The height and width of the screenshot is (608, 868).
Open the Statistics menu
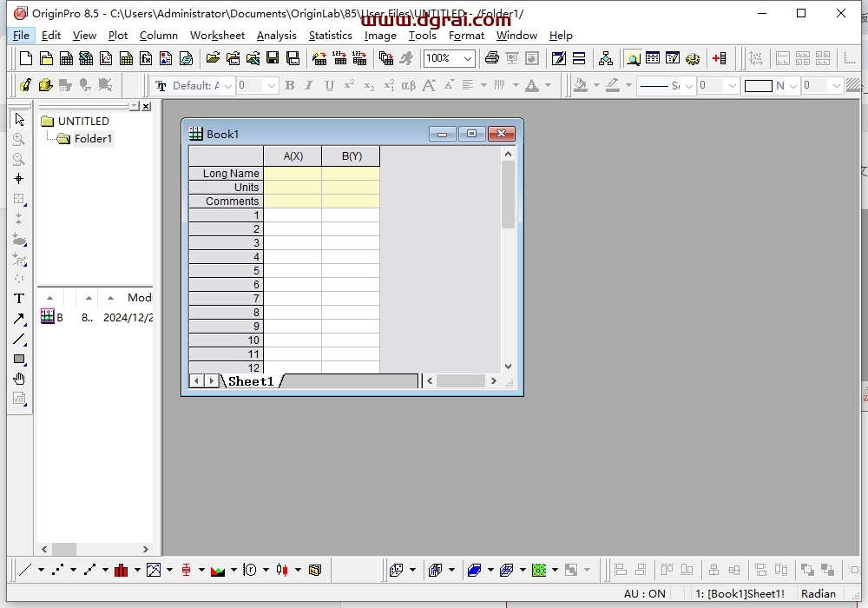330,36
